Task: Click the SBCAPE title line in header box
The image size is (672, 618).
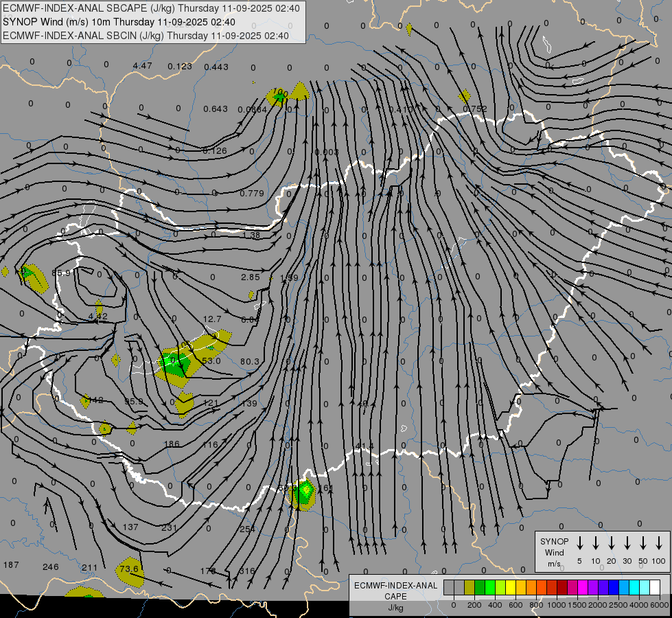Action: tap(151, 8)
